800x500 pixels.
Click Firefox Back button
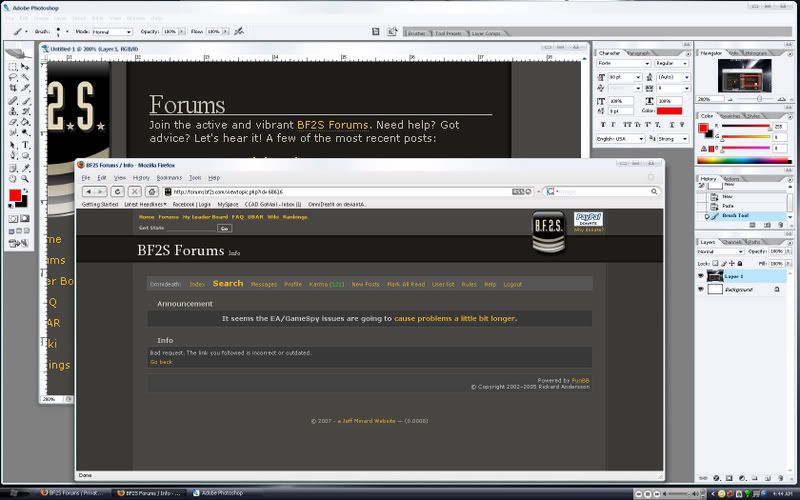[x=89, y=191]
